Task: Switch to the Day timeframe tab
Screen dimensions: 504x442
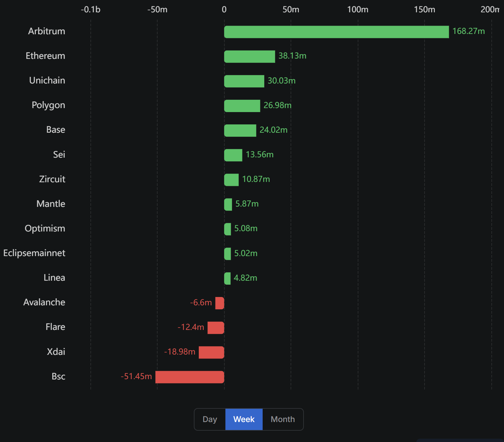Action: (210, 419)
